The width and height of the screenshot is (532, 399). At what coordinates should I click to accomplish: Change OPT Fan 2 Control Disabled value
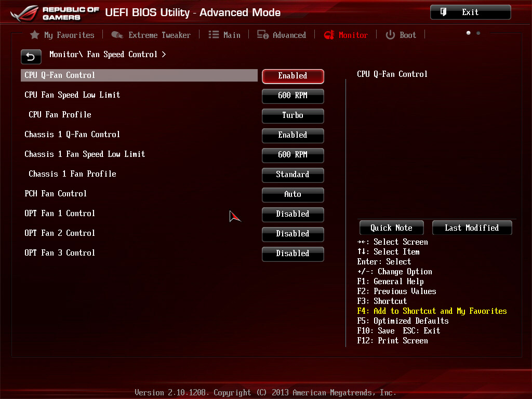tap(293, 234)
